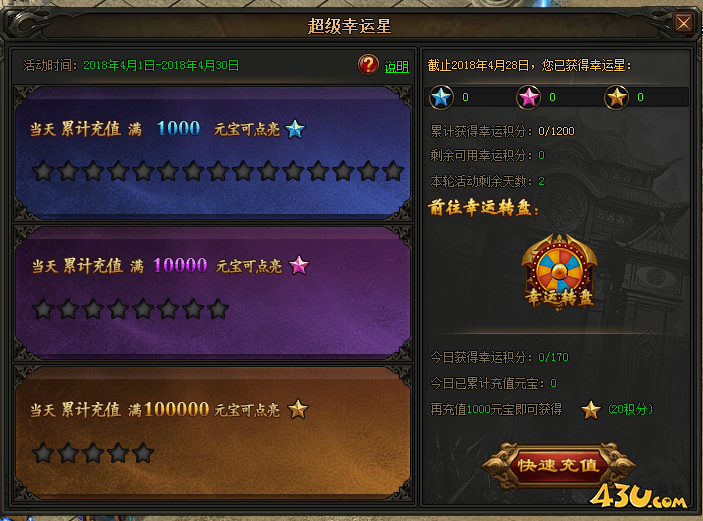The image size is (703, 521).
Task: Click the pink star counter icon
Action: pyautogui.click(x=529, y=97)
